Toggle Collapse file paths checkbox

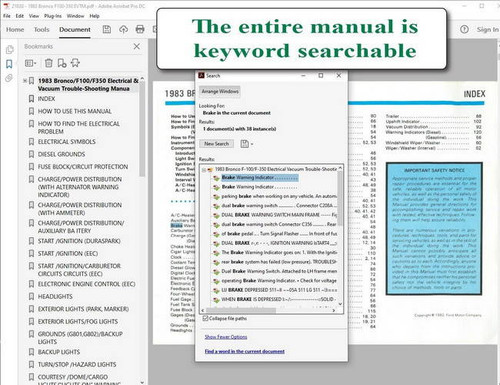tap(205, 318)
